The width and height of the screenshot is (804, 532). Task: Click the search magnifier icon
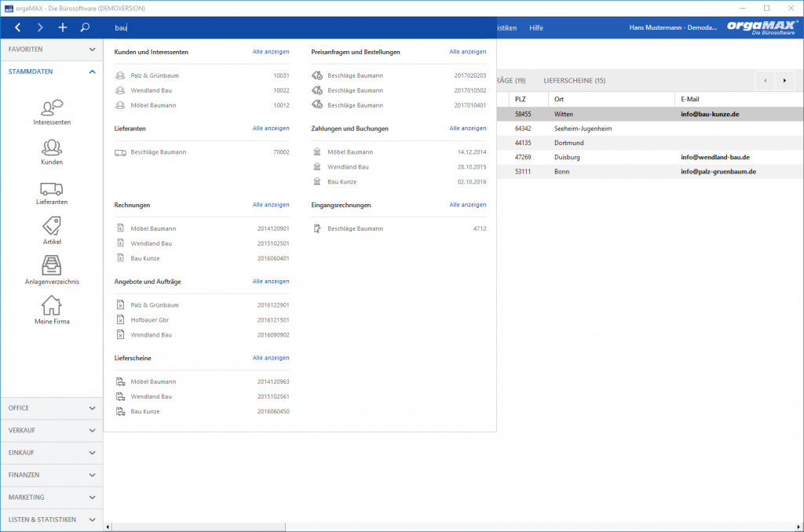pyautogui.click(x=85, y=27)
